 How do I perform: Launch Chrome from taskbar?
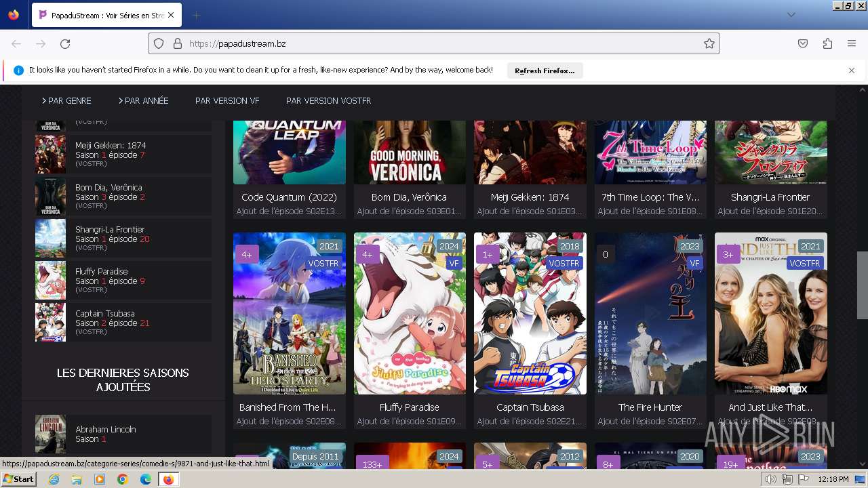(x=123, y=479)
